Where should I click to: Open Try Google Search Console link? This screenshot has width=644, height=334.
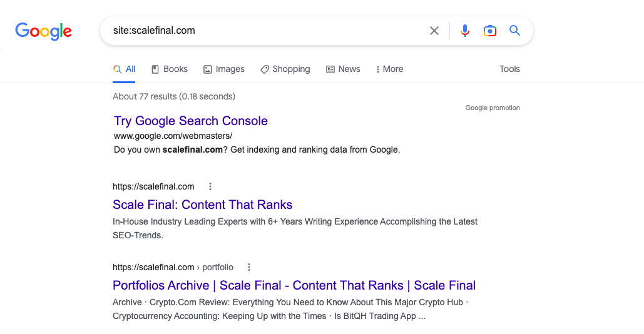[x=191, y=121]
